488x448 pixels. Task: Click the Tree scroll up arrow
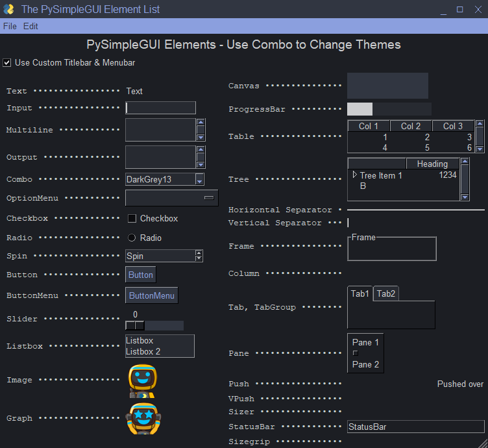465,162
